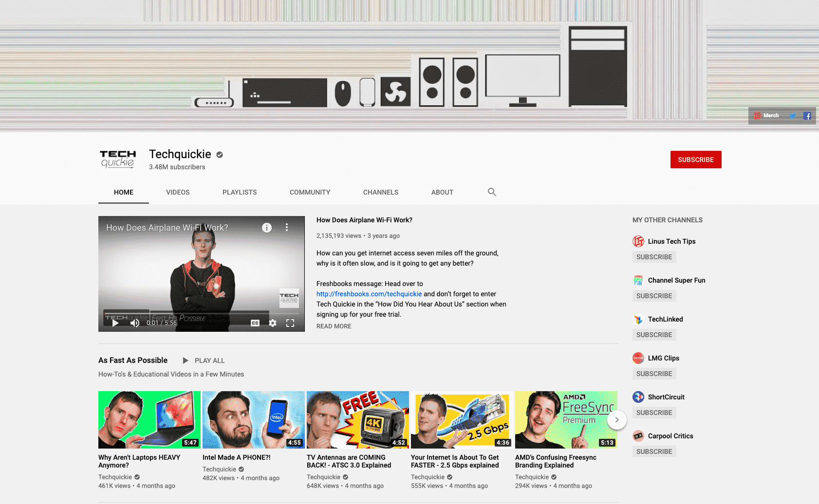Open TechLinked channel name link
The height and width of the screenshot is (504, 819).
coord(665,319)
